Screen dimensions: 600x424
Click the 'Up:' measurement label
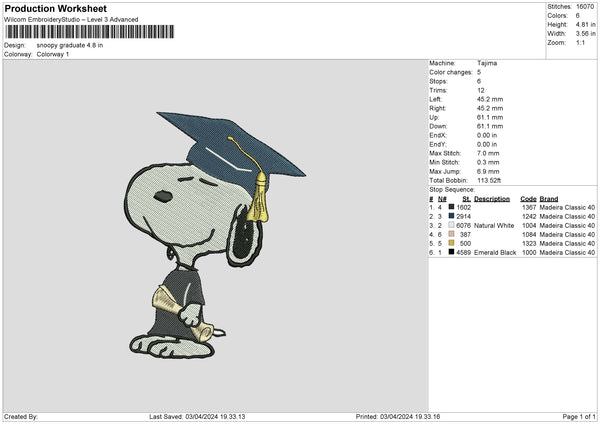(434, 117)
